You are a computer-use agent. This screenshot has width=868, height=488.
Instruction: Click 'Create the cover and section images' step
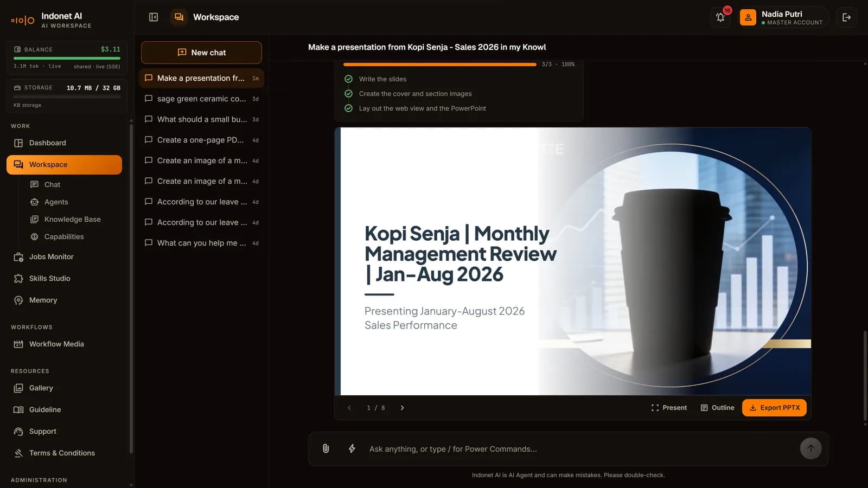(415, 94)
